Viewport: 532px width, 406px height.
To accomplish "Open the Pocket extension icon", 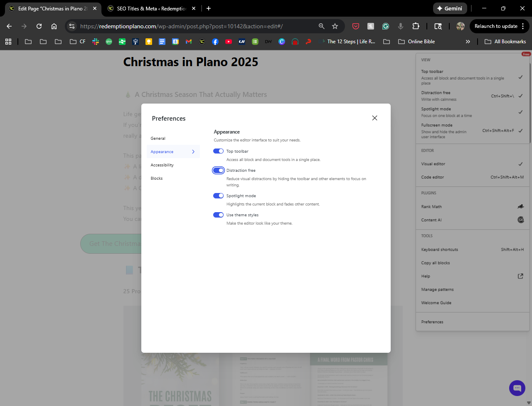I will click(356, 26).
